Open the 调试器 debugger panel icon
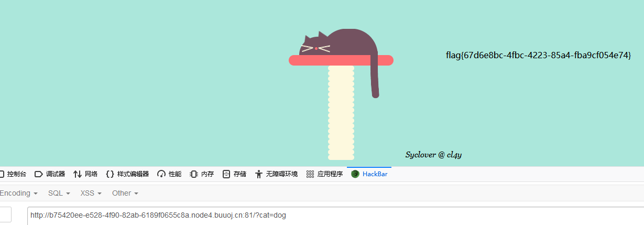The image size is (644, 225). coord(38,174)
